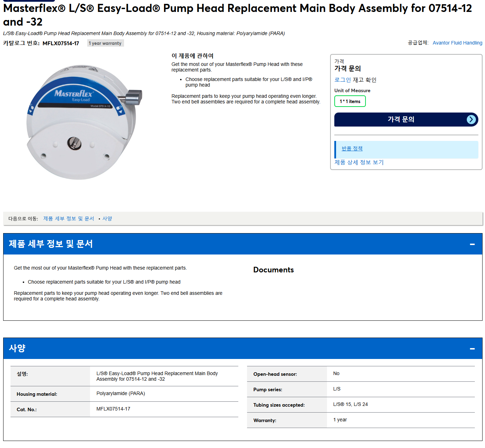Click the italic product subtitle line
This screenshot has width=485, height=448.
click(144, 34)
